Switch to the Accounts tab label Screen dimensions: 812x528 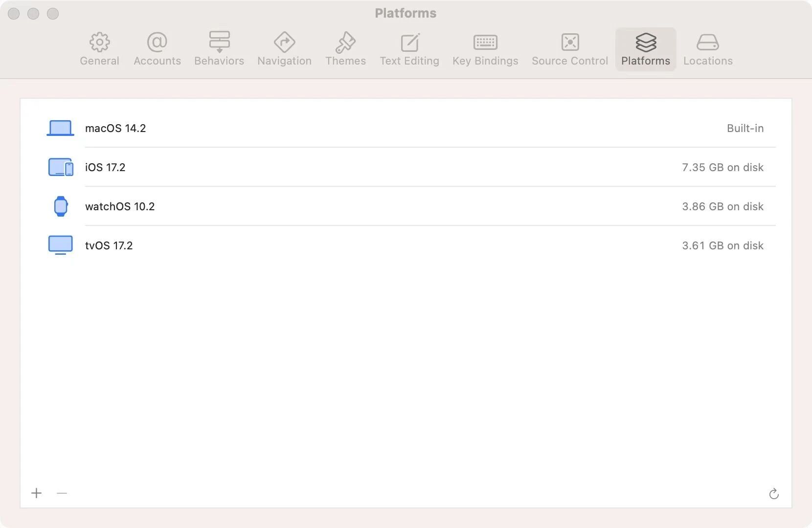point(158,61)
